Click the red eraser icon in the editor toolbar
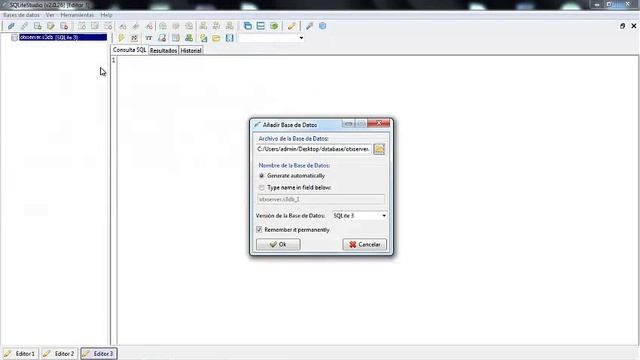The width and height of the screenshot is (640, 360). pos(162,38)
